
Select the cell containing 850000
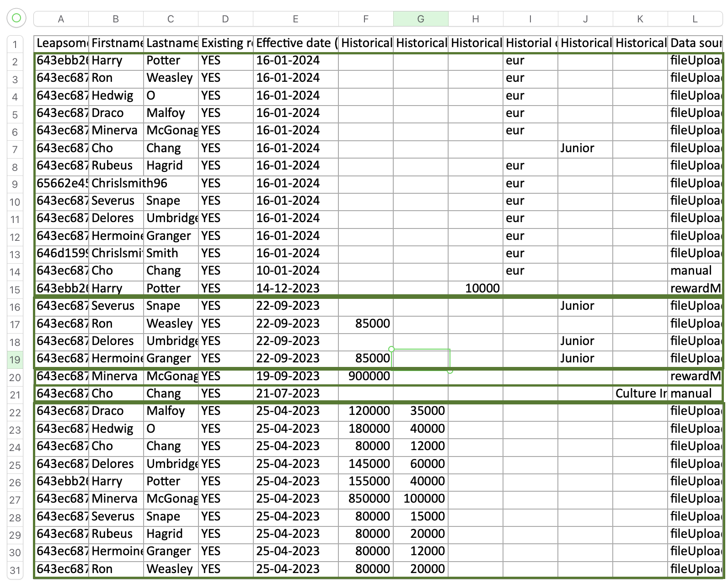point(366,499)
